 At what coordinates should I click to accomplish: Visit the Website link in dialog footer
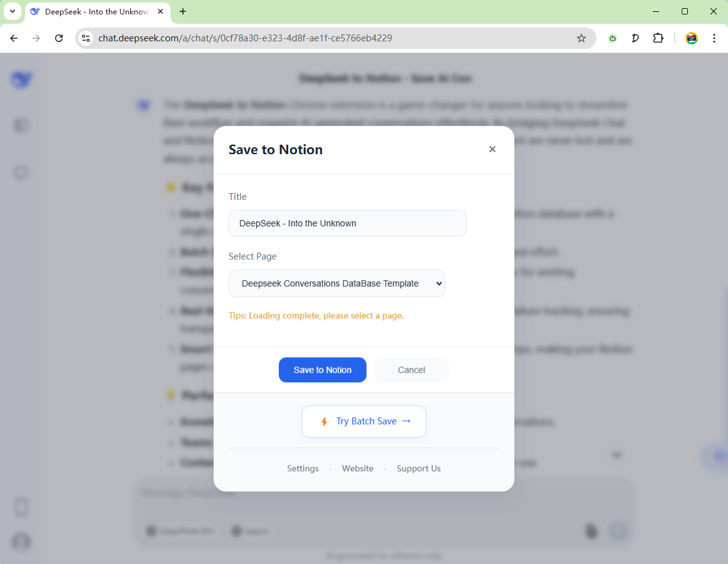point(358,469)
